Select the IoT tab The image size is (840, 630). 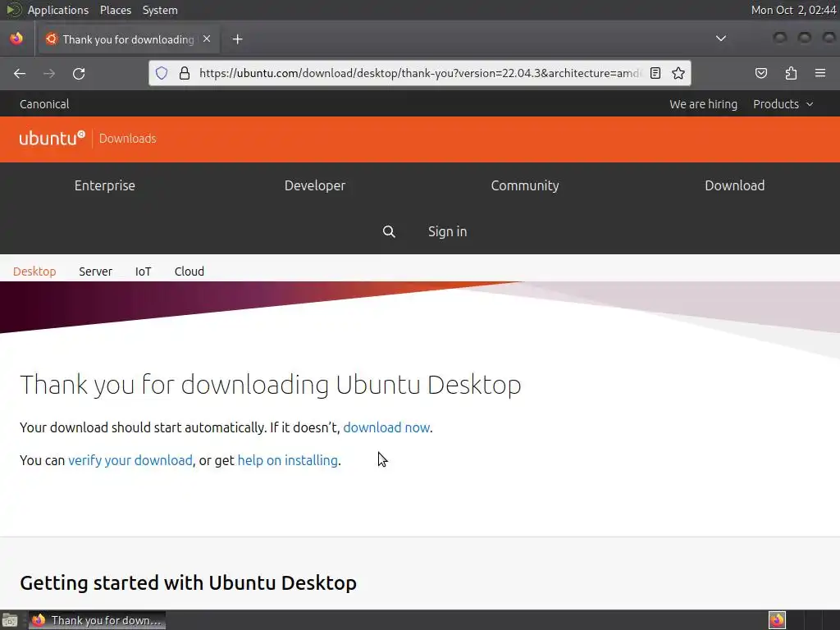(x=143, y=271)
